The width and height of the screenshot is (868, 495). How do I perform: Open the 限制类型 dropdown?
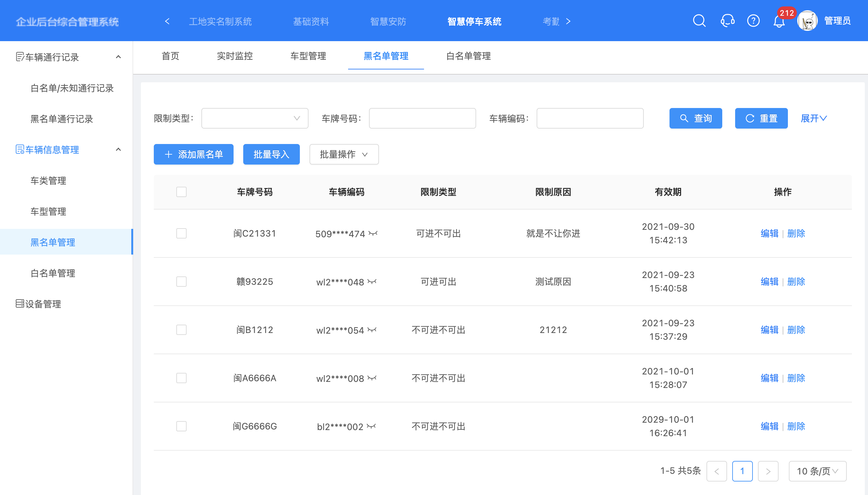[x=254, y=118]
